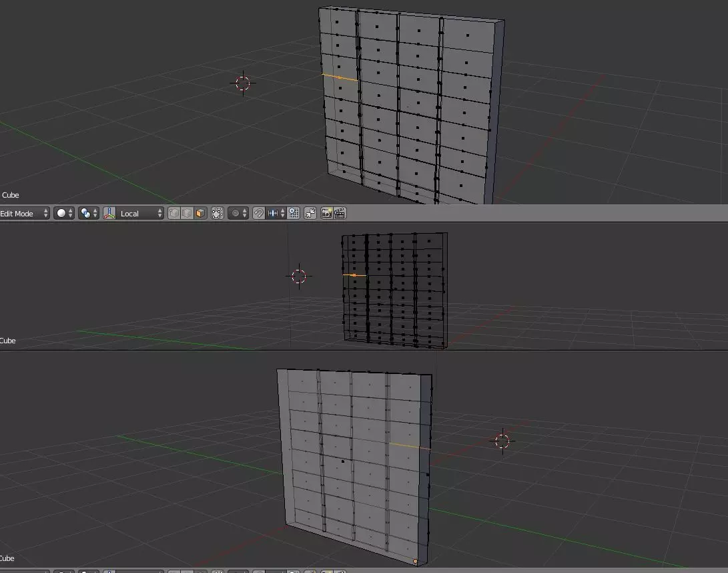Switch to vertex select mode
Image resolution: width=728 pixels, height=573 pixels.
tap(174, 213)
